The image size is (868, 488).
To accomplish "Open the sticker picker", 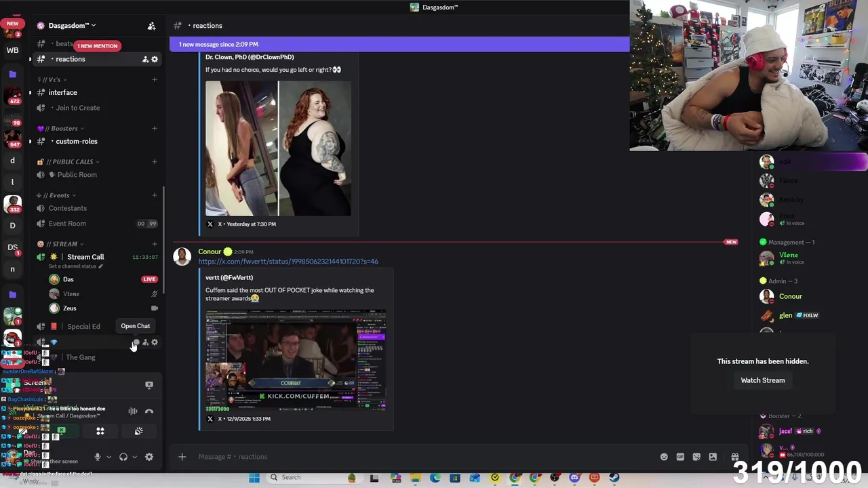I will point(696,457).
